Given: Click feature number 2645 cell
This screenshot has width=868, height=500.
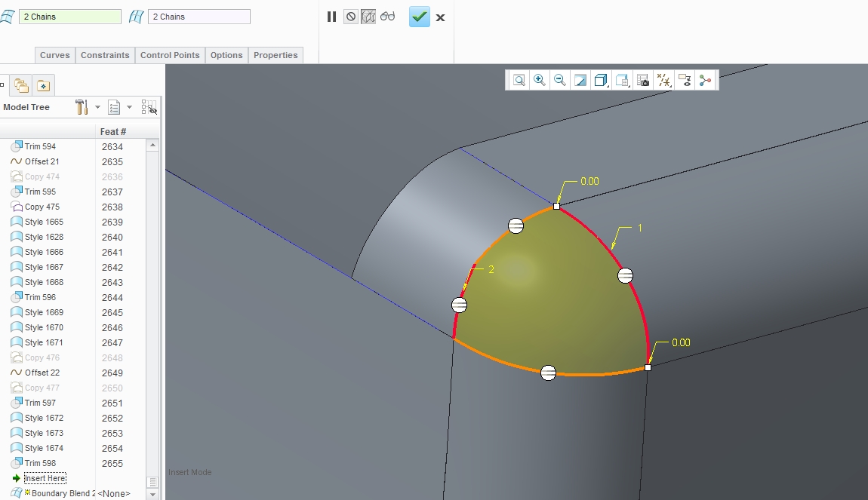Looking at the screenshot, I should pos(112,312).
